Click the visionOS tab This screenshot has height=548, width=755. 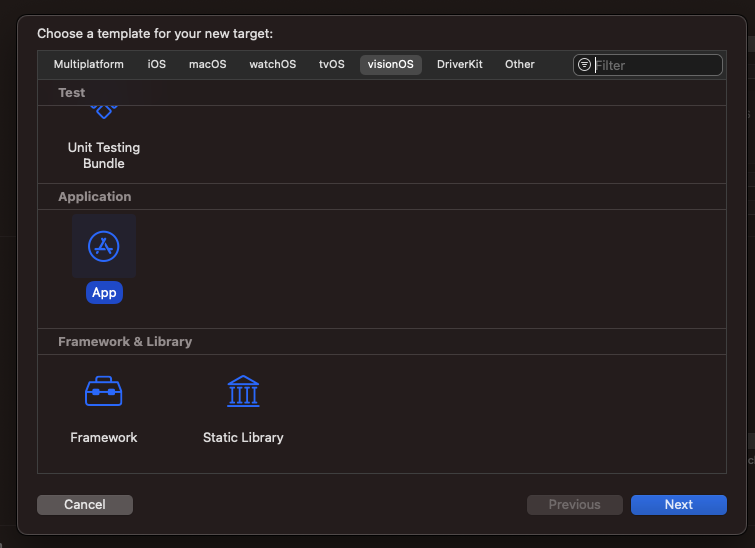pos(391,64)
